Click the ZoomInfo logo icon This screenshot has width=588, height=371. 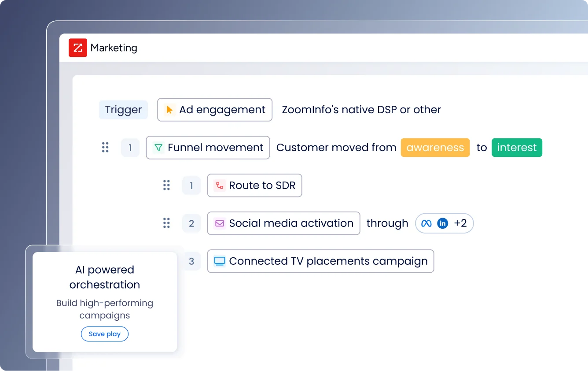click(x=77, y=48)
